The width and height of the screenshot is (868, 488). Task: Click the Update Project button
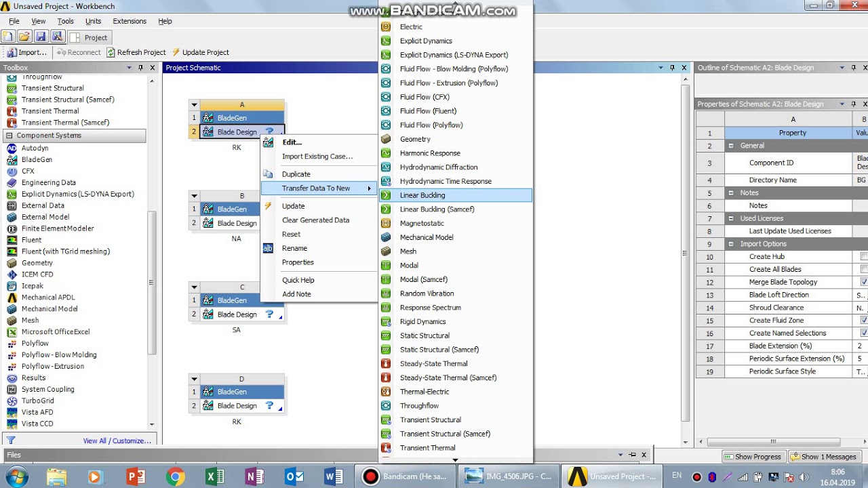(200, 52)
